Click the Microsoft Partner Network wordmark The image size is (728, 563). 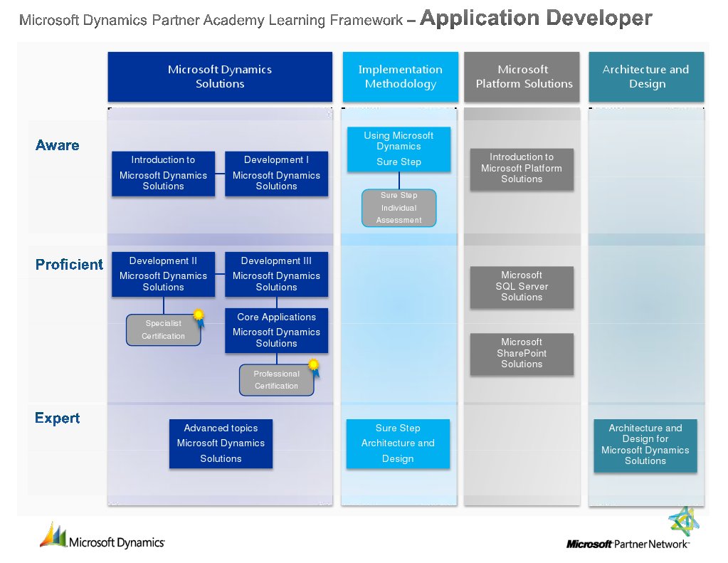628,544
